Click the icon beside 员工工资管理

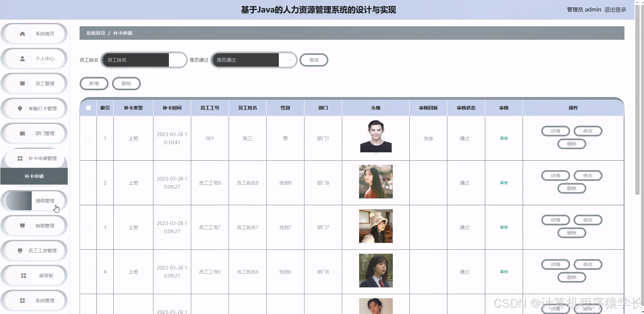(x=20, y=251)
